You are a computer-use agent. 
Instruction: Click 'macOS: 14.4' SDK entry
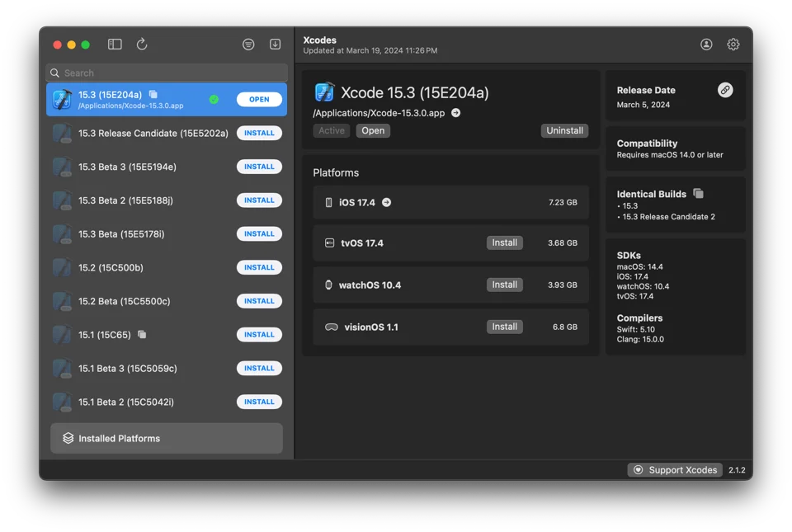[x=639, y=266]
